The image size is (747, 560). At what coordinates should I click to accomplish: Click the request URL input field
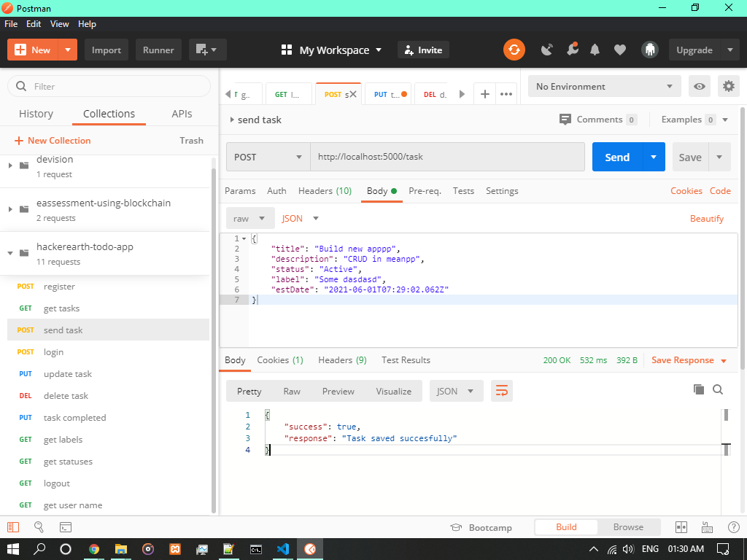(x=447, y=157)
